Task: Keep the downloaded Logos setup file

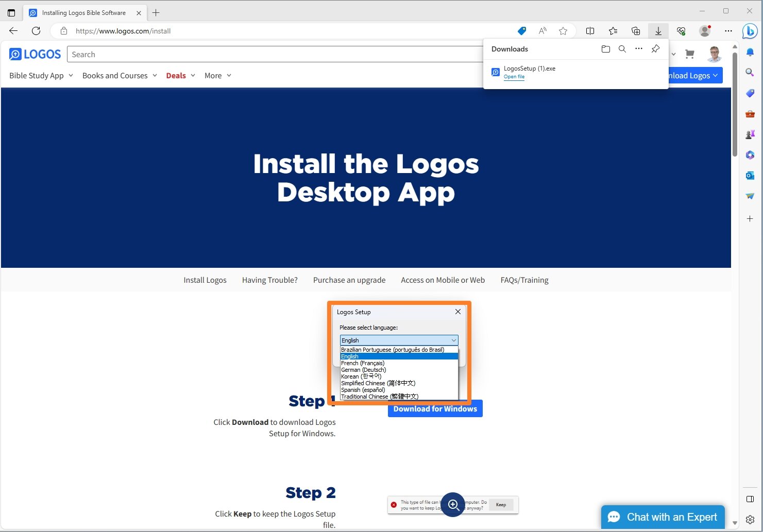Action: click(x=500, y=505)
